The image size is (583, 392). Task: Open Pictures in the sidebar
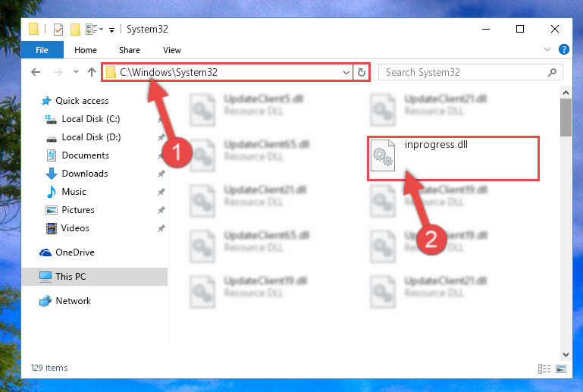click(x=78, y=210)
